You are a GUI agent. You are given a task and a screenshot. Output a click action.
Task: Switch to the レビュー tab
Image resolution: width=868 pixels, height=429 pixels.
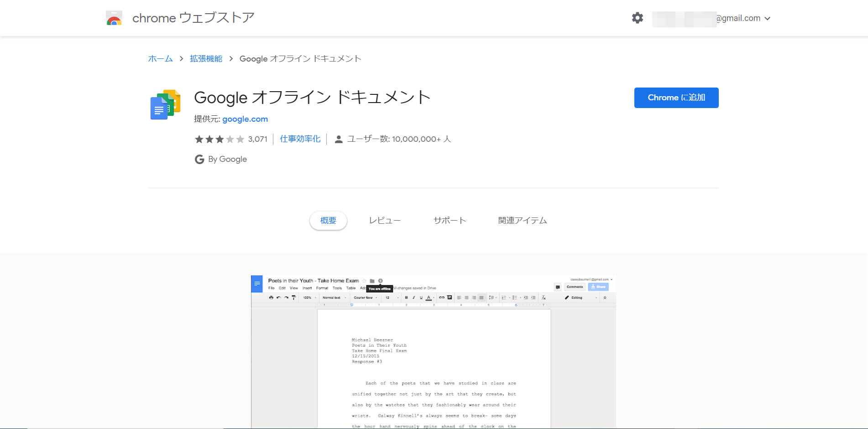coord(385,221)
